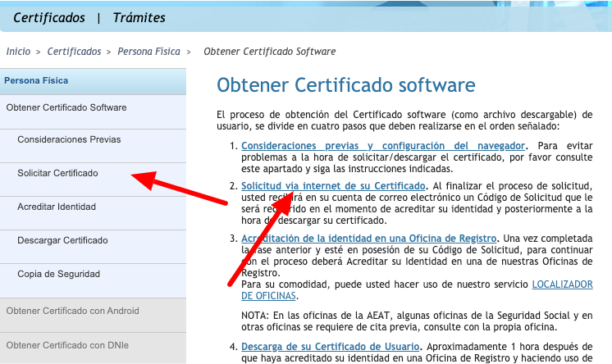Click the Obtener Certificado software heading
Screen dimensions: 612x364
click(x=346, y=85)
